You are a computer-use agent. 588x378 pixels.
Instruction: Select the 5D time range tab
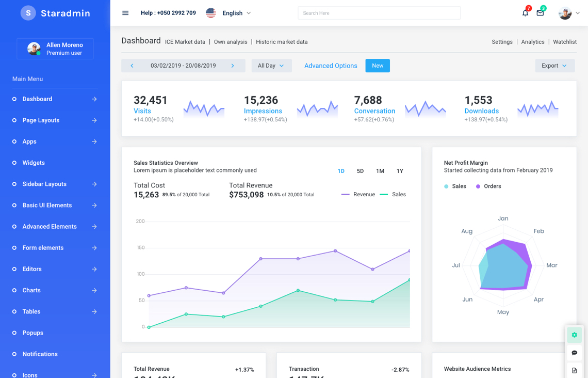(x=360, y=171)
